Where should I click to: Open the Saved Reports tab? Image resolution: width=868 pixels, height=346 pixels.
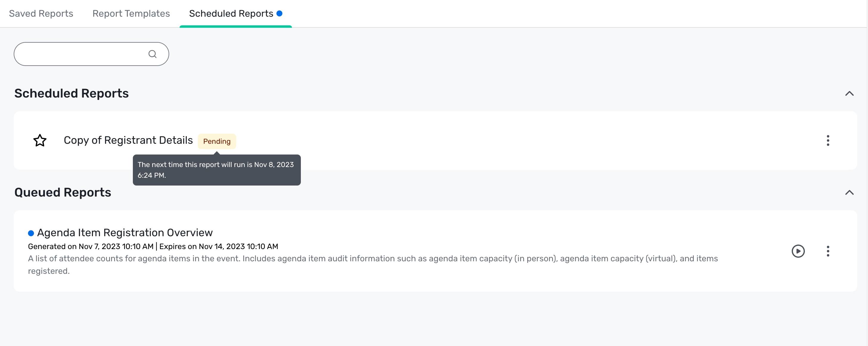click(41, 13)
